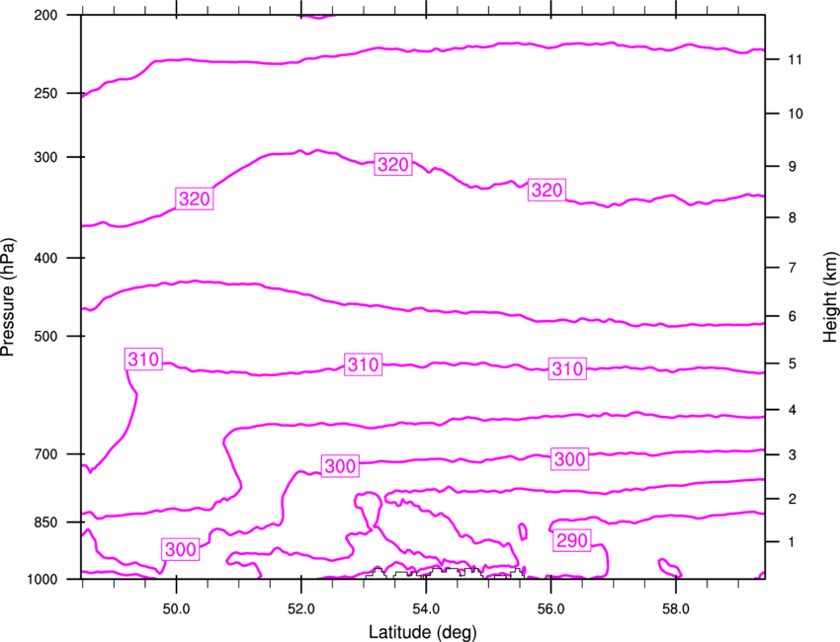This screenshot has height=642, width=840.
Task: Click the 7 km height tick label
Action: 793,268
